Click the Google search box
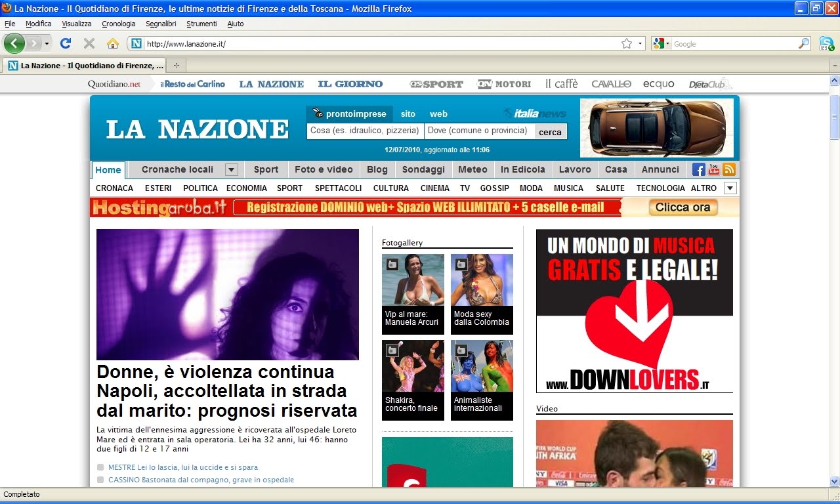The width and height of the screenshot is (840, 504). pos(735,43)
